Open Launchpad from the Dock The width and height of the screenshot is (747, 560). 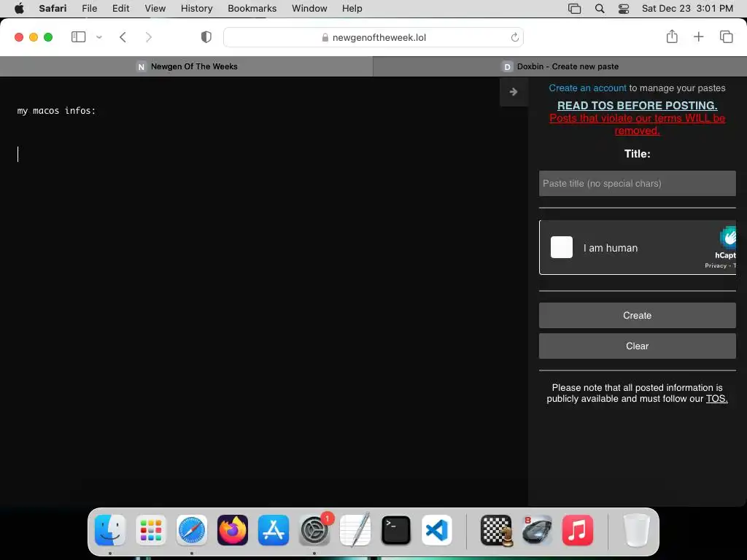pos(150,530)
